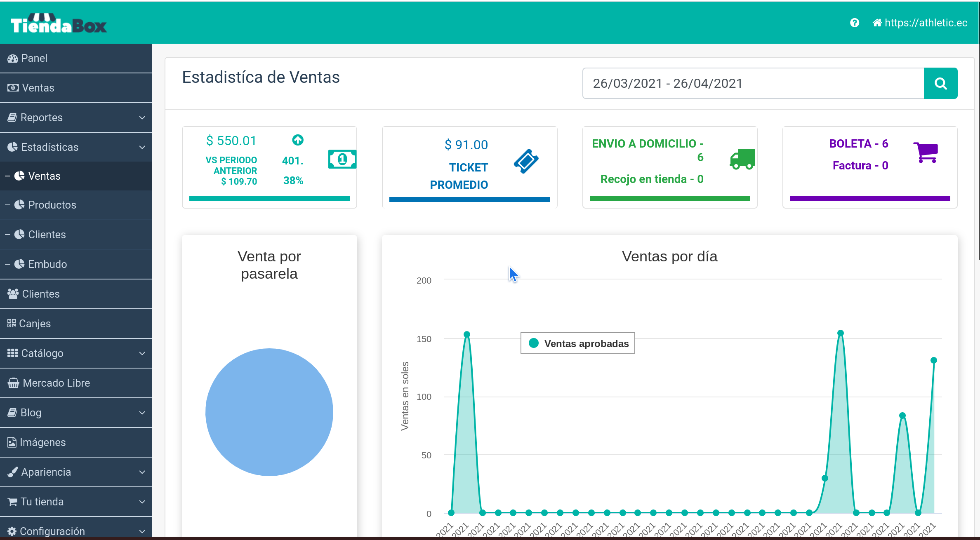Click the upward arrow circle icon
The width and height of the screenshot is (980, 540).
pos(298,140)
